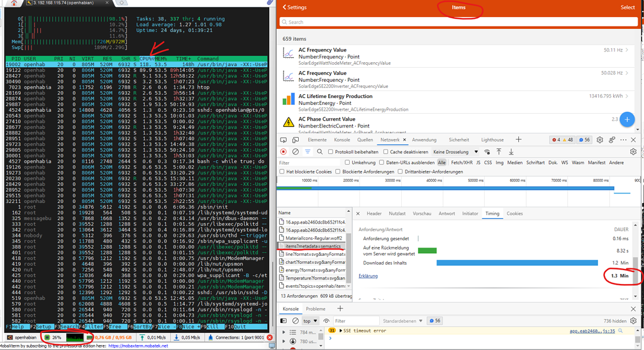This screenshot has height=350, width=644.
Task: Open the AC Lifetime Energy Production item chevron
Action: pos(627,96)
